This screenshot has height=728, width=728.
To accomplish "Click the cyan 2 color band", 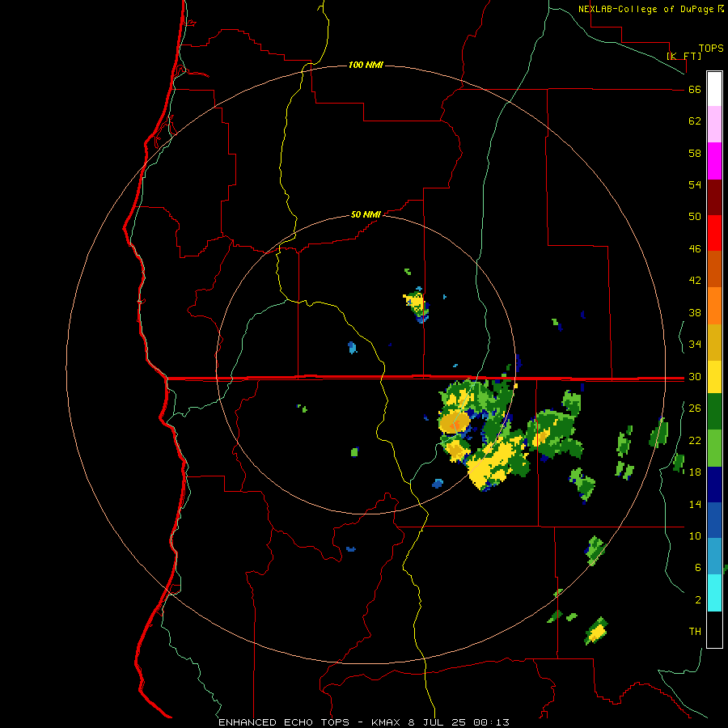I will click(714, 593).
